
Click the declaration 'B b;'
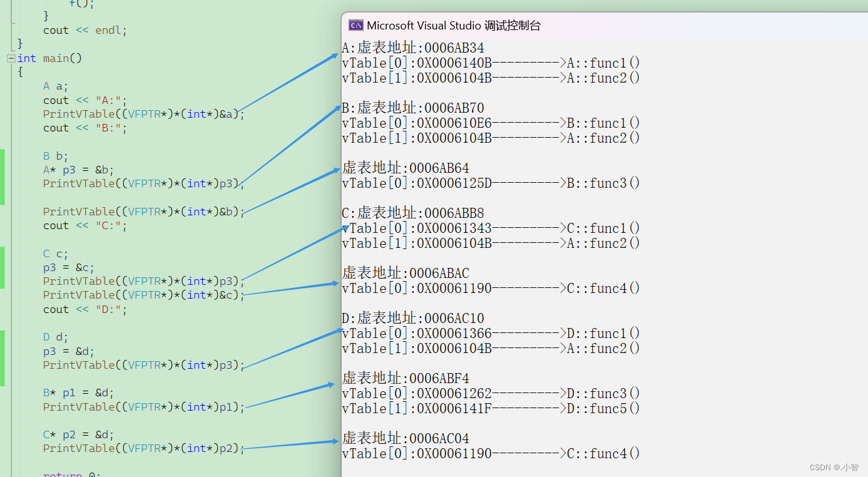click(55, 156)
